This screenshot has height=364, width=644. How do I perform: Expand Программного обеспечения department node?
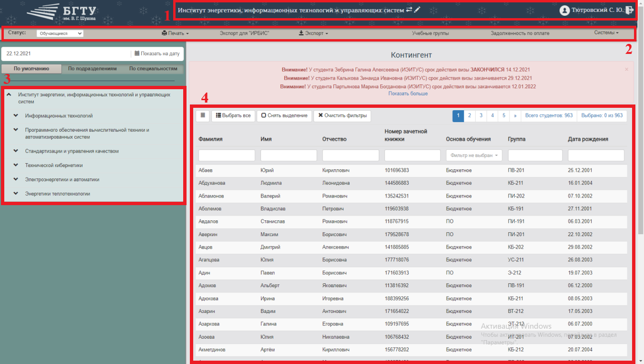point(16,130)
